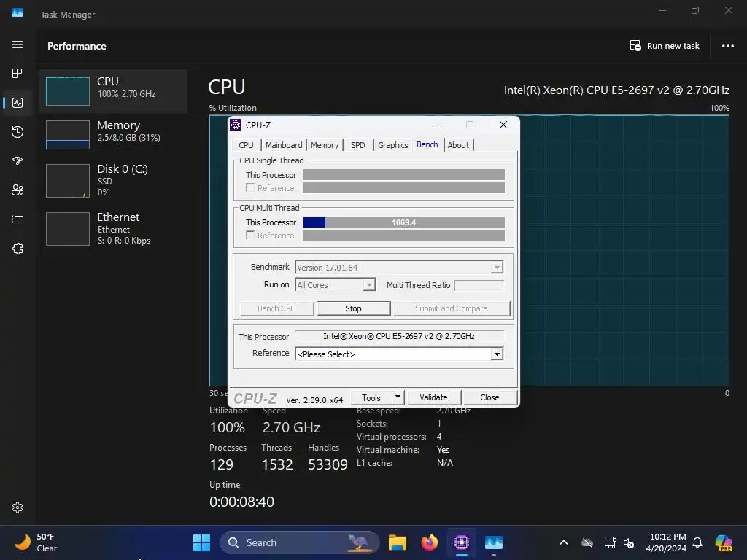
Task: Select Ethernet performance item
Action: [x=113, y=228]
